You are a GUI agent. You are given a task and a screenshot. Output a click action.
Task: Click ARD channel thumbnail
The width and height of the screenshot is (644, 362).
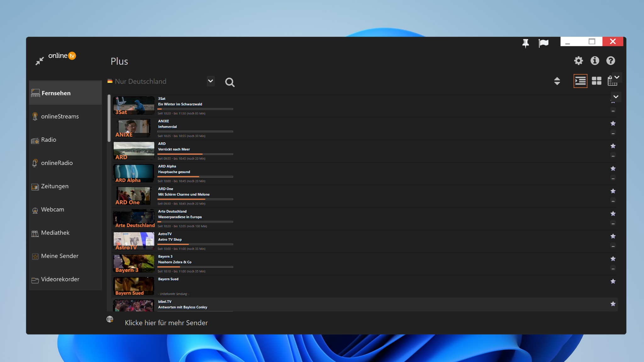tap(134, 151)
